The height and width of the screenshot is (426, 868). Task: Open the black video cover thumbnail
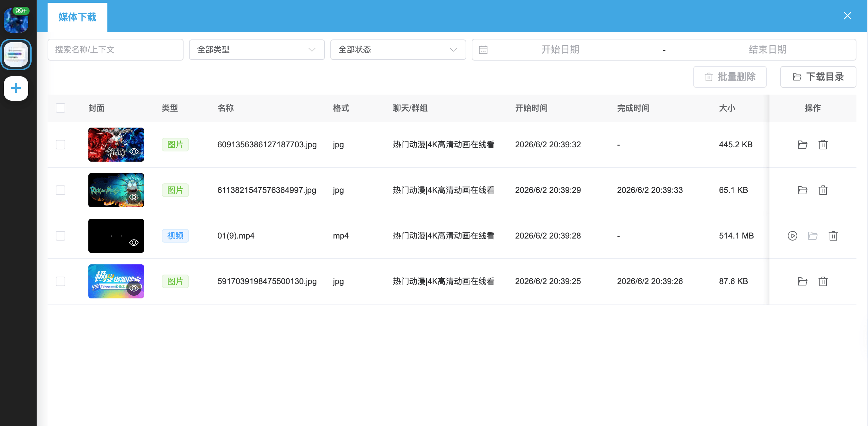coord(116,236)
